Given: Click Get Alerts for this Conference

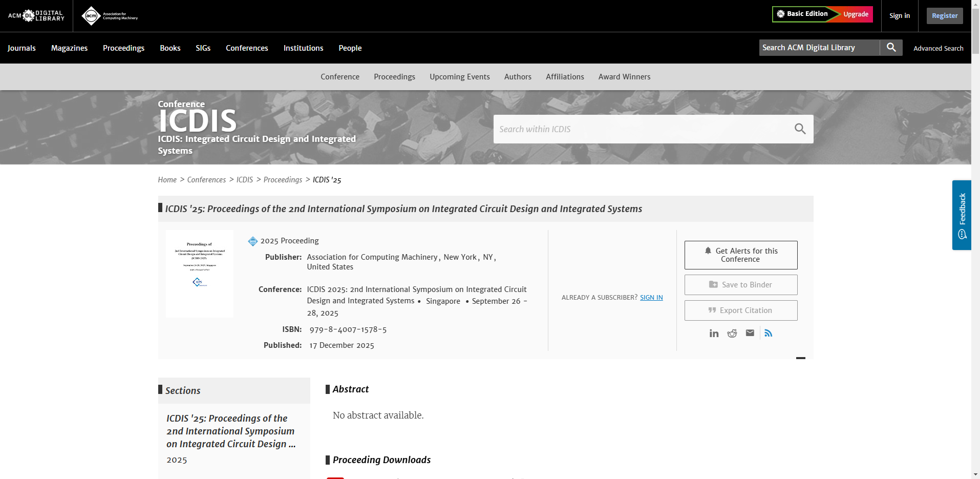Looking at the screenshot, I should tap(740, 255).
